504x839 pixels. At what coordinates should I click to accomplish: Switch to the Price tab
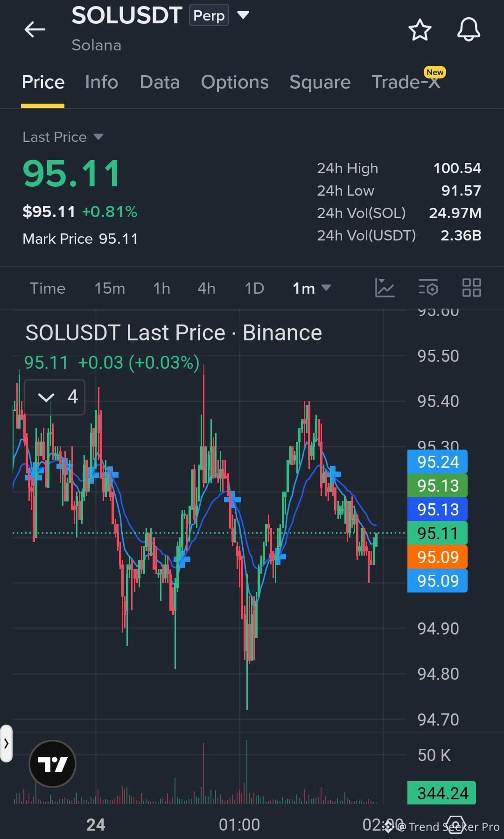[43, 82]
